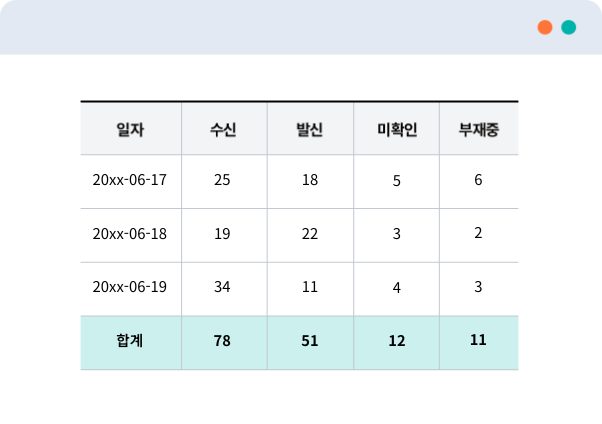This screenshot has width=602, height=424.
Task: Select the 수신 value 34 cell
Action: coord(222,287)
